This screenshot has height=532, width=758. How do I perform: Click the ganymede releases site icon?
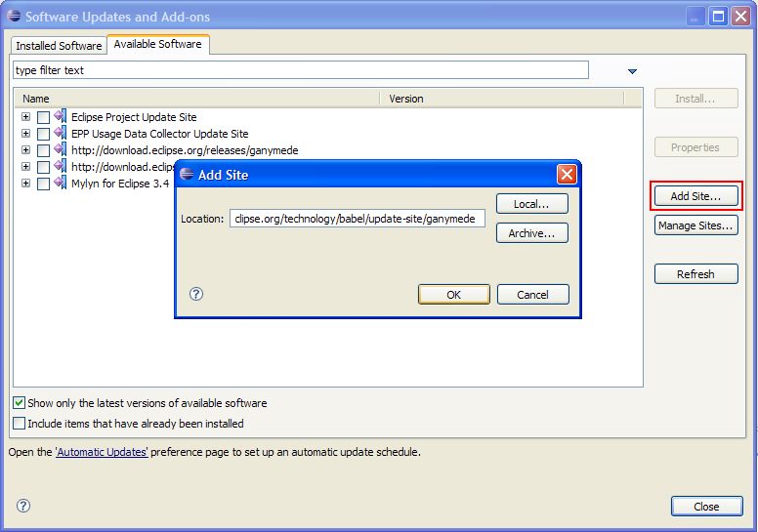tap(61, 149)
